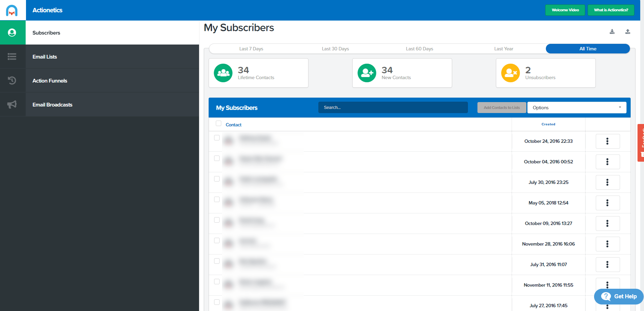
Task: Sort by the Contact column header
Action: pyautogui.click(x=234, y=125)
